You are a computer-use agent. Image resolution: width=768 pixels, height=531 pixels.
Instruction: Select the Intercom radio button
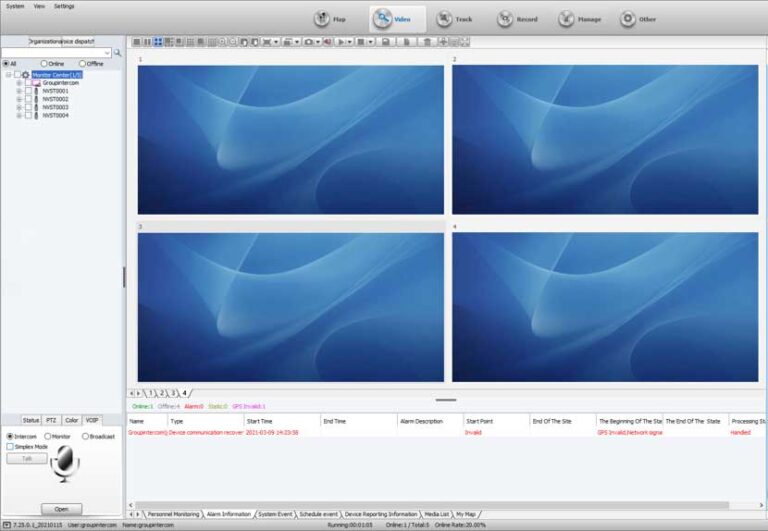point(10,436)
